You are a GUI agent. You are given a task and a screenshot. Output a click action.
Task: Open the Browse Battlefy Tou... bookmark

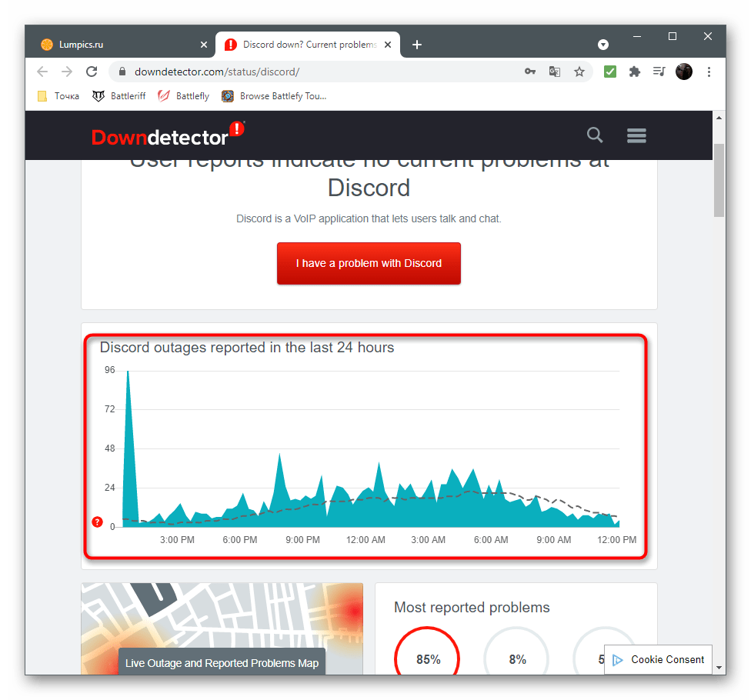point(275,96)
